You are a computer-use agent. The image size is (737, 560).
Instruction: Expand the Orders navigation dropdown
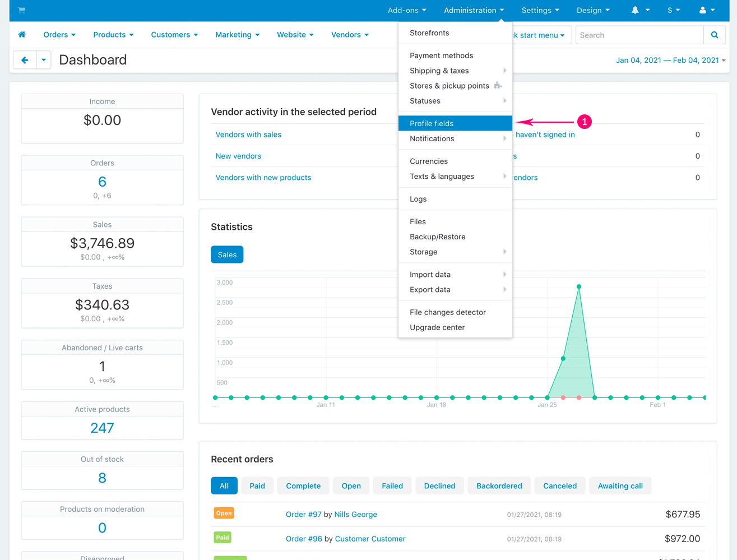tap(59, 35)
